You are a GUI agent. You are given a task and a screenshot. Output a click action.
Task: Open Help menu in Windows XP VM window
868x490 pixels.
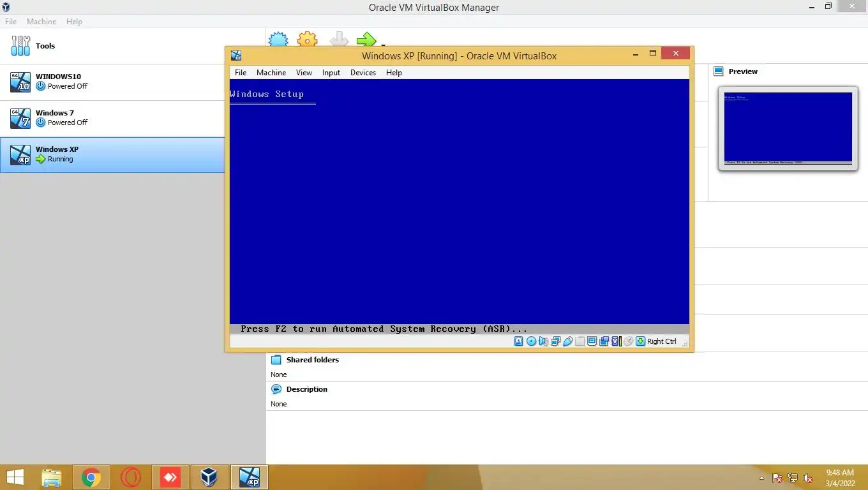394,73
